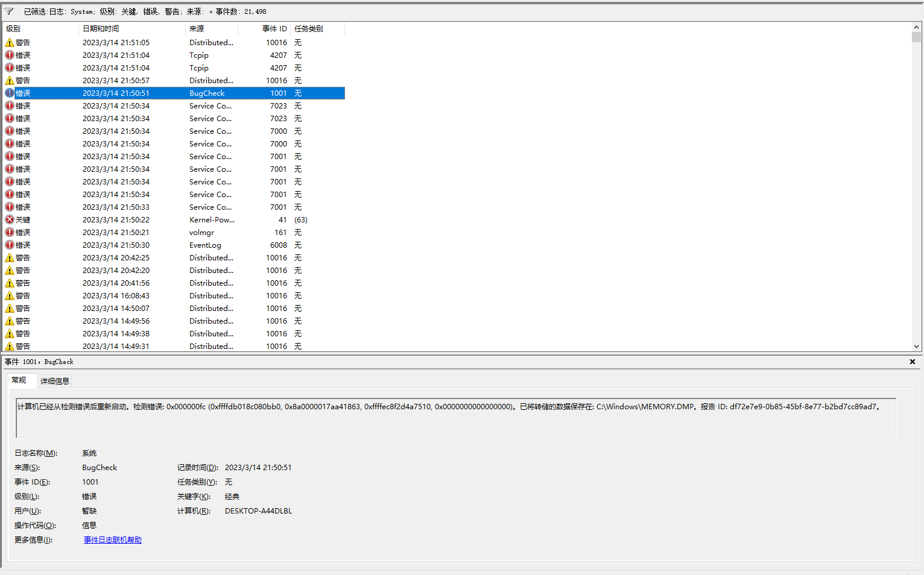Open the 常规 tab

[x=19, y=380]
